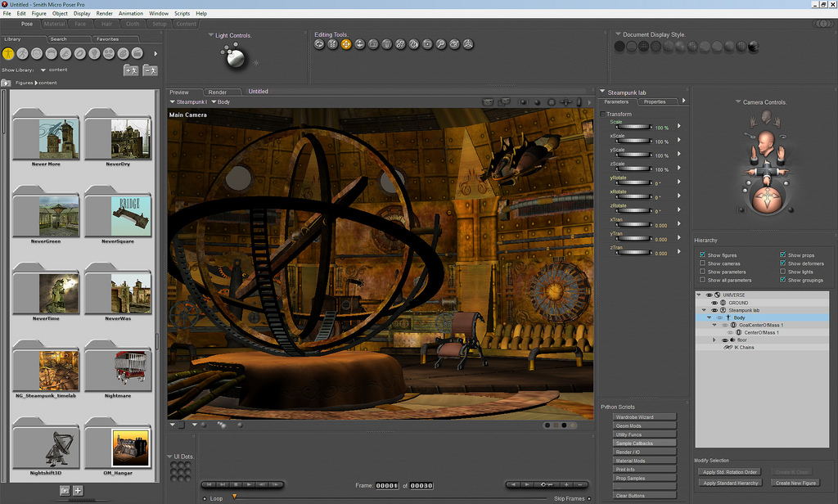Switch to the Favorites tab in Library
838x504 pixels.
[107, 39]
